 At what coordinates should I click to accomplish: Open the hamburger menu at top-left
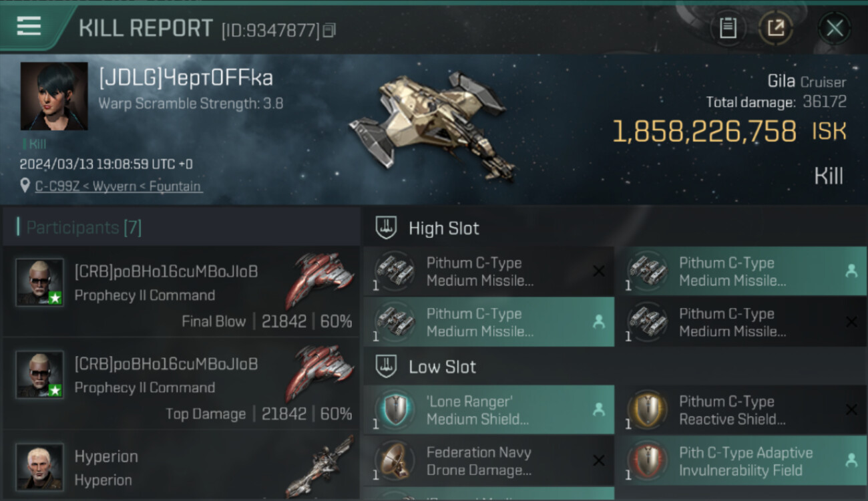(29, 27)
